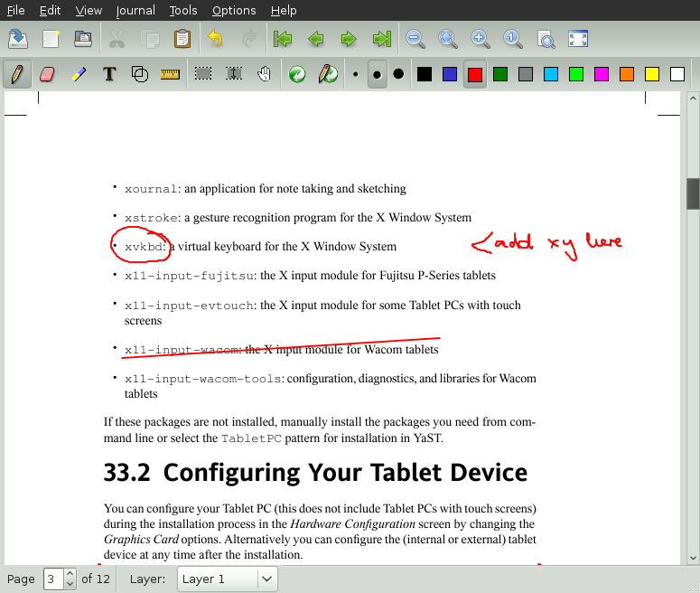Open the Options menu
This screenshot has width=700, height=593.
click(234, 10)
